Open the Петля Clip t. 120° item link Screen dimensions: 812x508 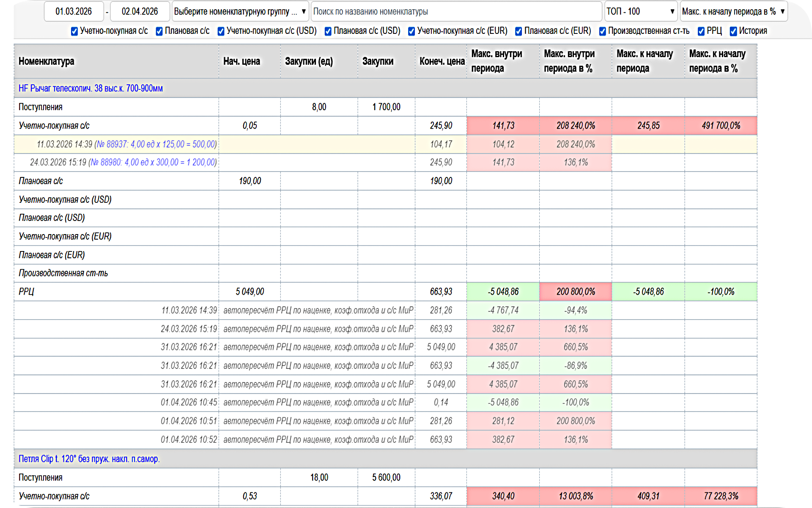point(89,459)
